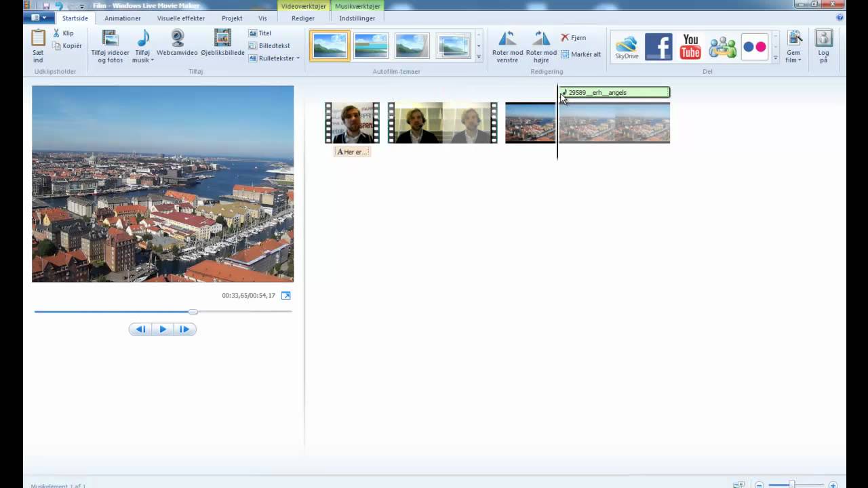
Task: Open the Help question mark icon
Action: (x=840, y=18)
